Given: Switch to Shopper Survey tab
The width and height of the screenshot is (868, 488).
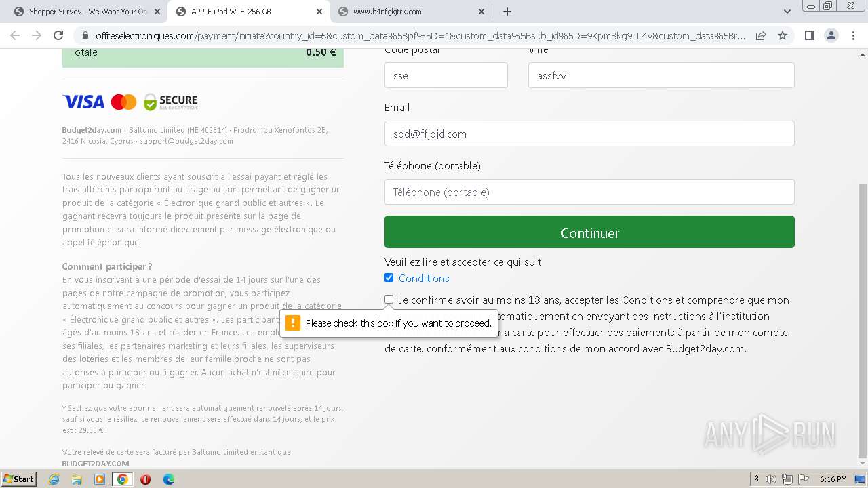Looking at the screenshot, I should [x=86, y=12].
